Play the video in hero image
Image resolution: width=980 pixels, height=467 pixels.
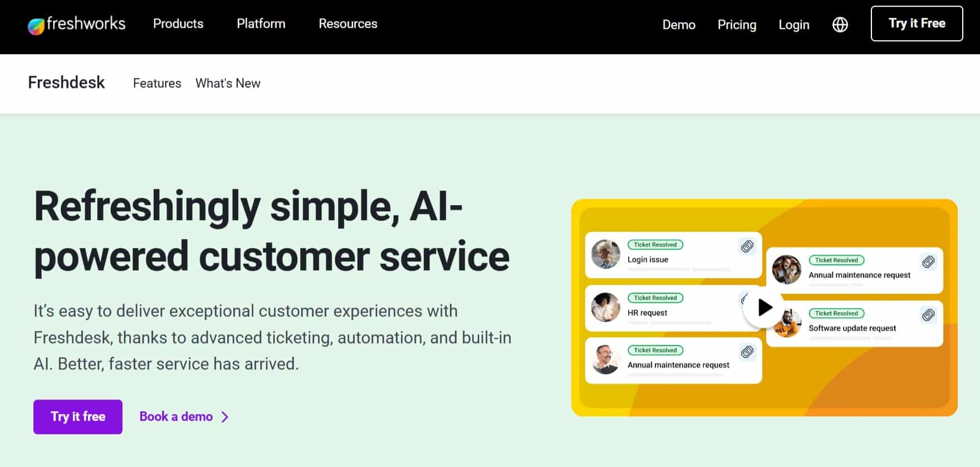(x=765, y=307)
